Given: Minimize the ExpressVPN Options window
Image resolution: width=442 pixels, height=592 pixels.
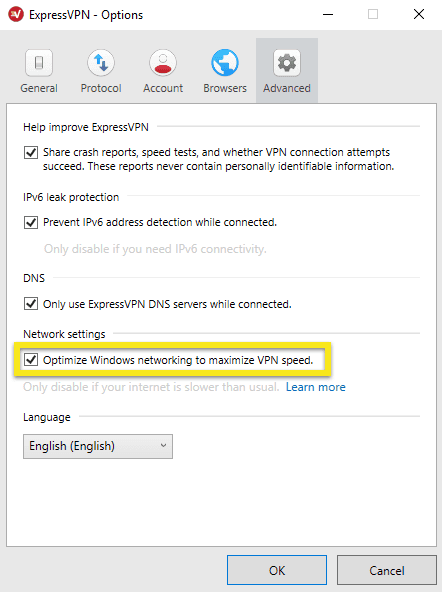Looking at the screenshot, I should click(328, 15).
